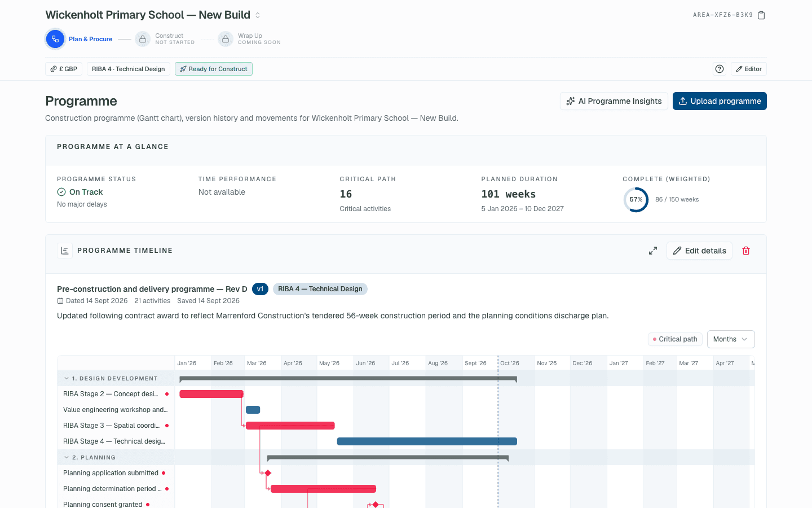Select the RIBA Stage 2 — Concept design row
The width and height of the screenshot is (812, 508).
click(116, 394)
